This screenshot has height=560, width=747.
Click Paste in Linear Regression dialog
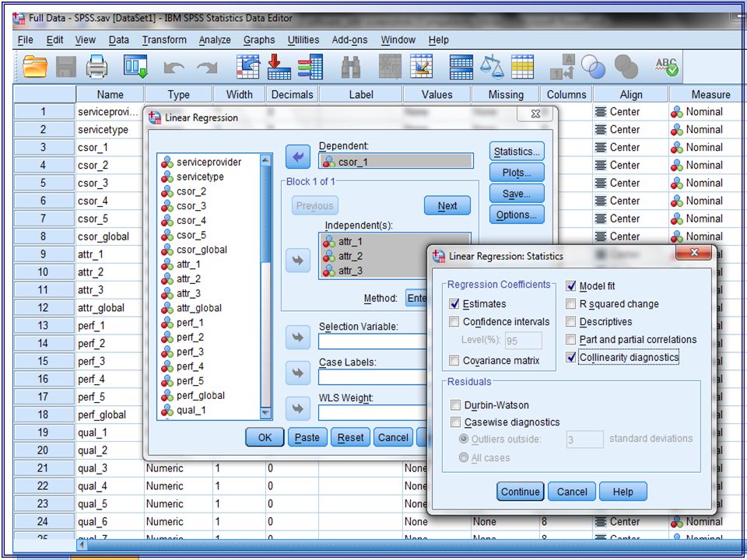pos(307,437)
